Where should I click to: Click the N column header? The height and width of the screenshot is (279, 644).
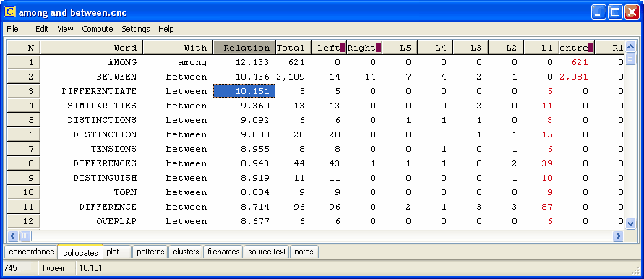[23, 48]
